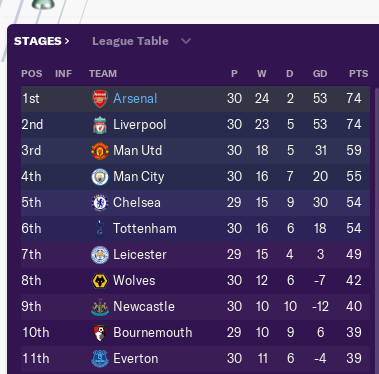Click the Tottenham club crest
This screenshot has width=379, height=374.
(x=100, y=229)
